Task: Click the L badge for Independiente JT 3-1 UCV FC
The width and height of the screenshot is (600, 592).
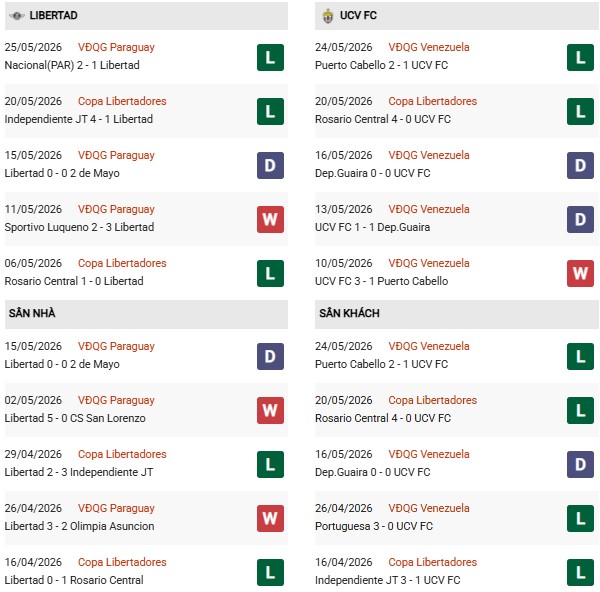Action: tap(580, 572)
